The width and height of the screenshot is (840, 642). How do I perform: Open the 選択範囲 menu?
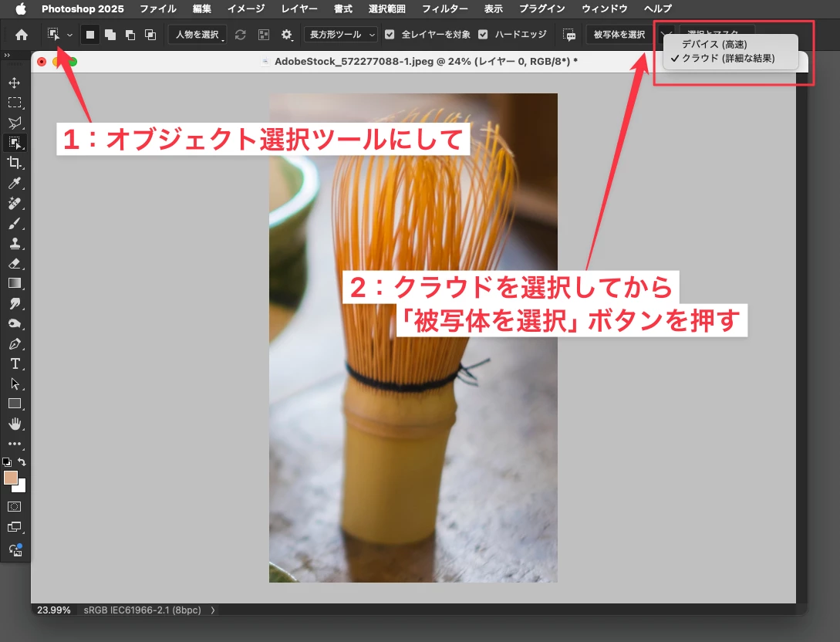click(386, 8)
